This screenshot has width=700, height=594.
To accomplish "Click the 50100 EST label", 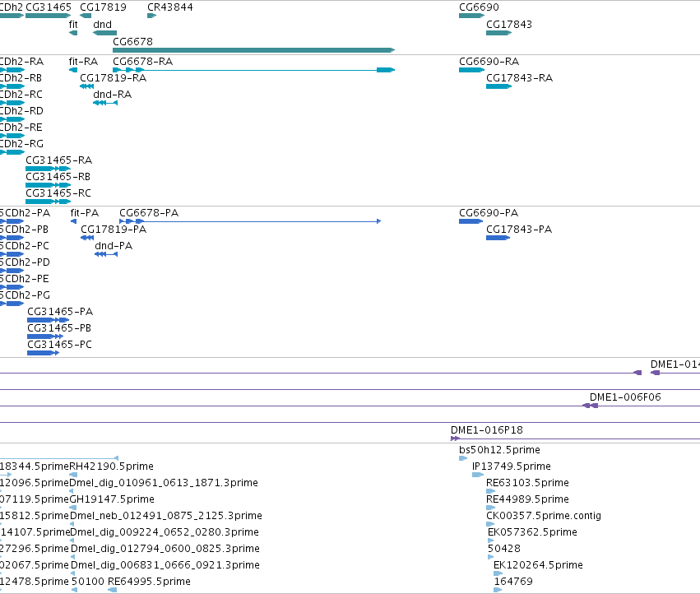I will (87, 582).
